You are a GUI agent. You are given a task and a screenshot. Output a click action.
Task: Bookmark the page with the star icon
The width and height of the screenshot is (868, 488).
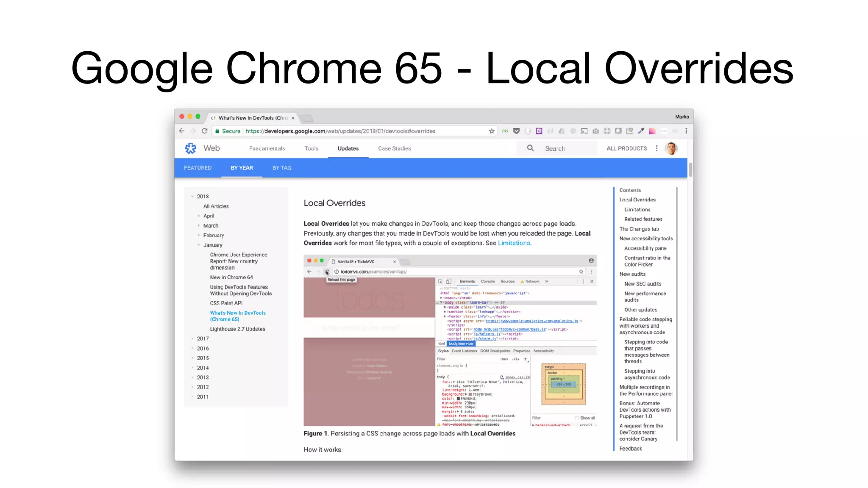(x=492, y=131)
